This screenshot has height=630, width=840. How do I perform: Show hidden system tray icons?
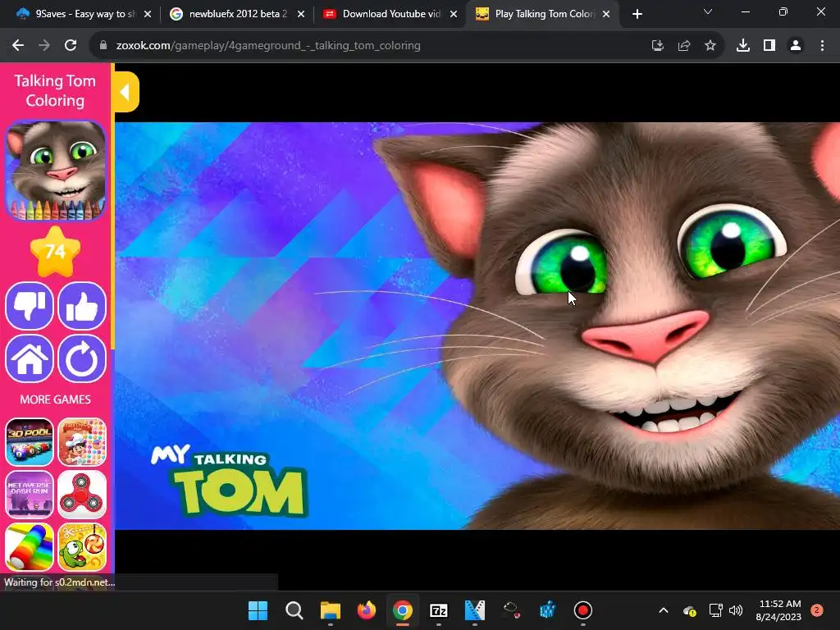(x=663, y=610)
